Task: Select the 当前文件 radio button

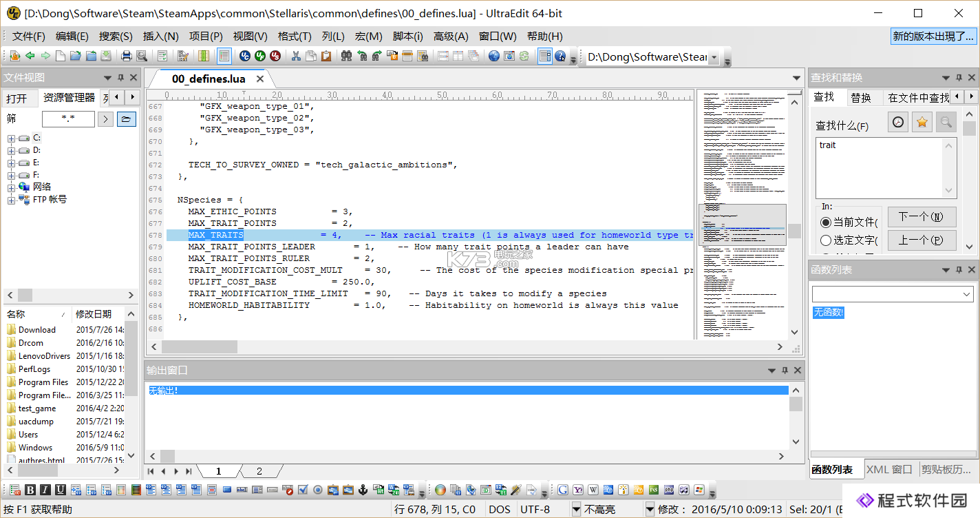Action: (x=825, y=222)
